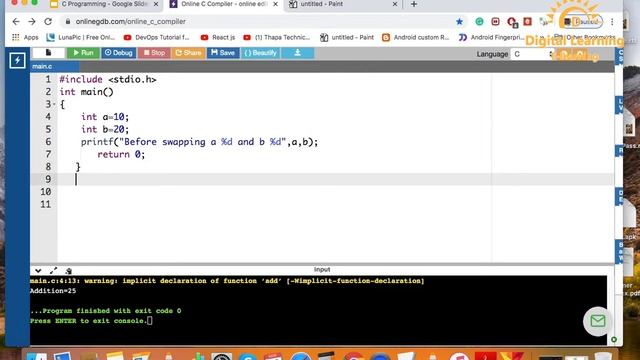Viewport: 640px width, 360px height.
Task: Select the input tab label above console
Action: coord(322,269)
